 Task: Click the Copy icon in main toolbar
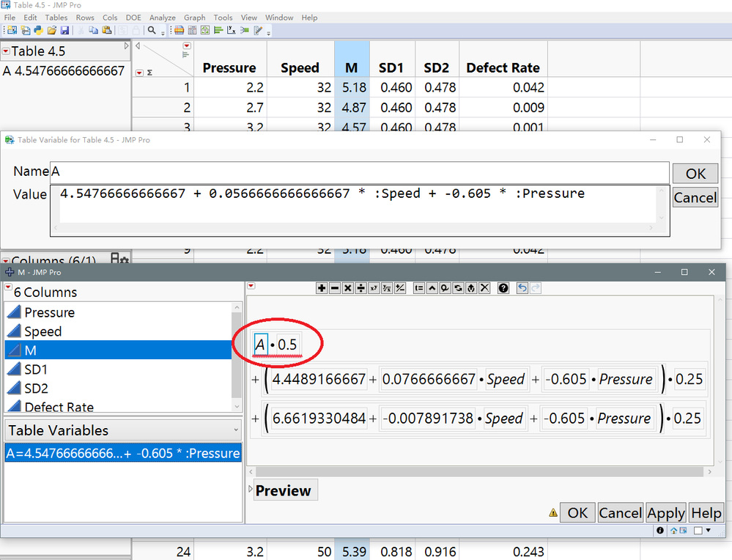[93, 30]
